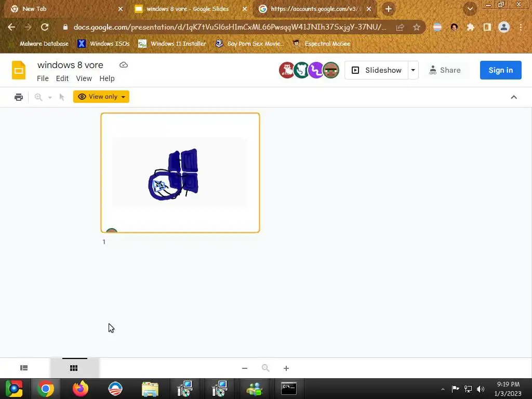
Task: Bookmark this page with star icon
Action: 416,27
